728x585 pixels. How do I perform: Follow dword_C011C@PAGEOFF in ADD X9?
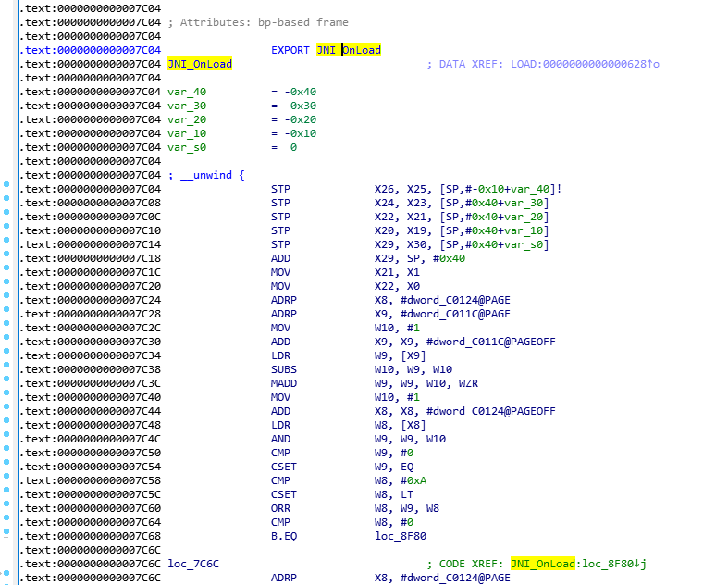pyautogui.click(x=491, y=342)
